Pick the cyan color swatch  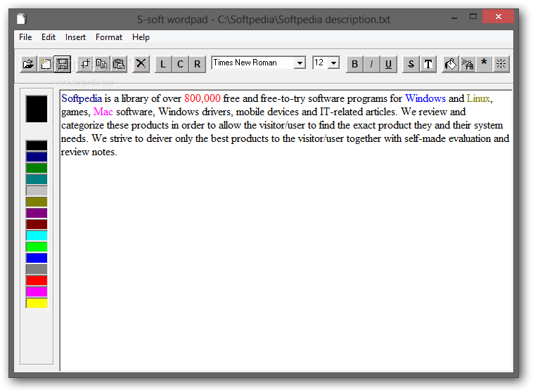pos(37,235)
